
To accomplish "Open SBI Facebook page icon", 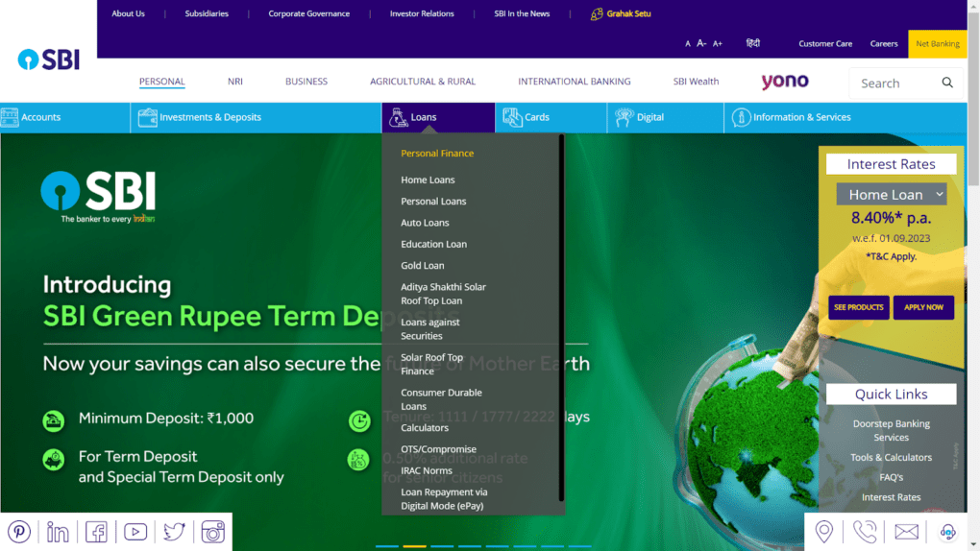I will click(x=96, y=532).
